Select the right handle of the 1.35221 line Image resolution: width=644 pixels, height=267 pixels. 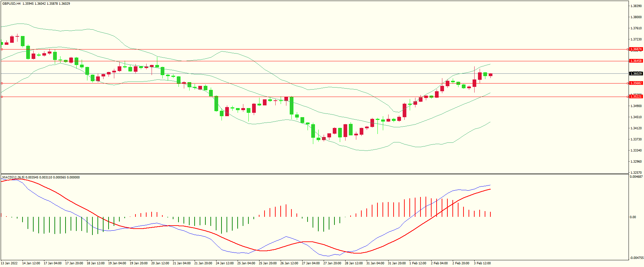628,97
